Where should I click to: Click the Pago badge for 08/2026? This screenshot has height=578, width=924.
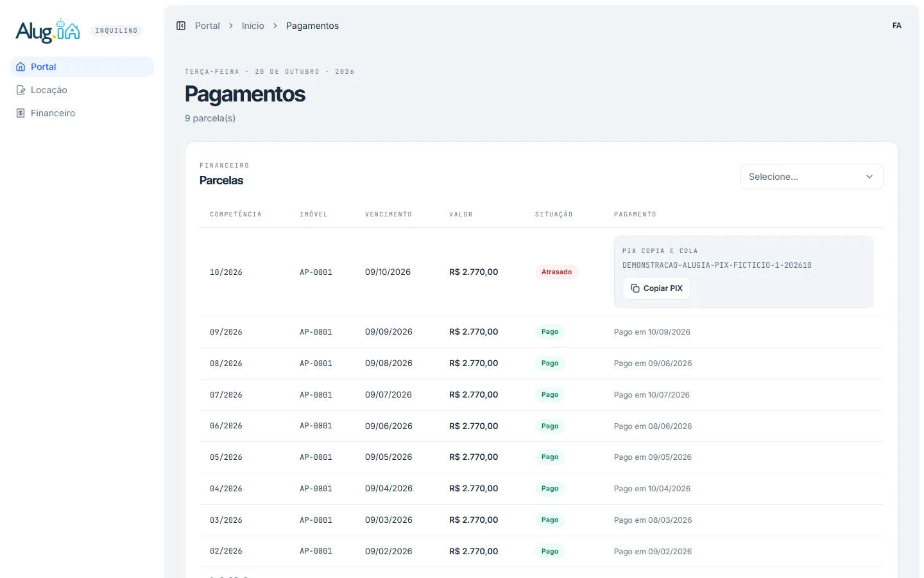550,363
